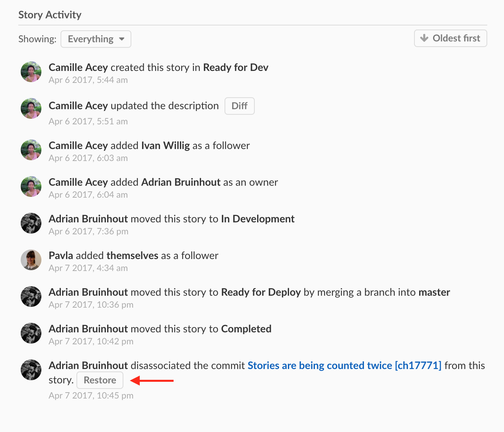Click the Showing: label

point(37,39)
